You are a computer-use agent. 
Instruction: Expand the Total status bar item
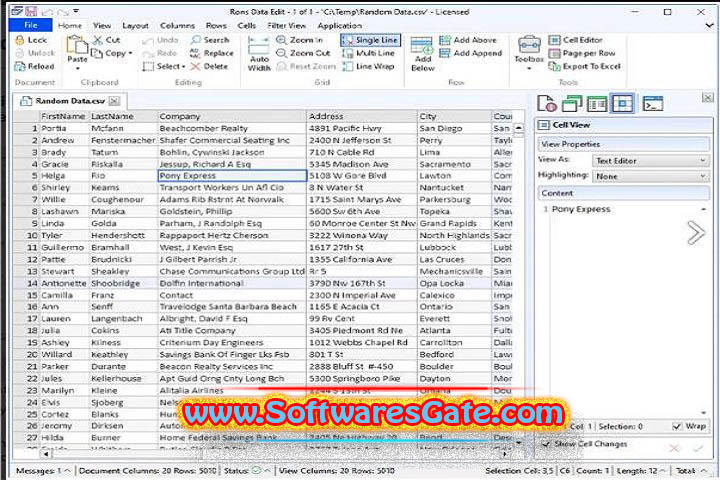click(x=703, y=471)
